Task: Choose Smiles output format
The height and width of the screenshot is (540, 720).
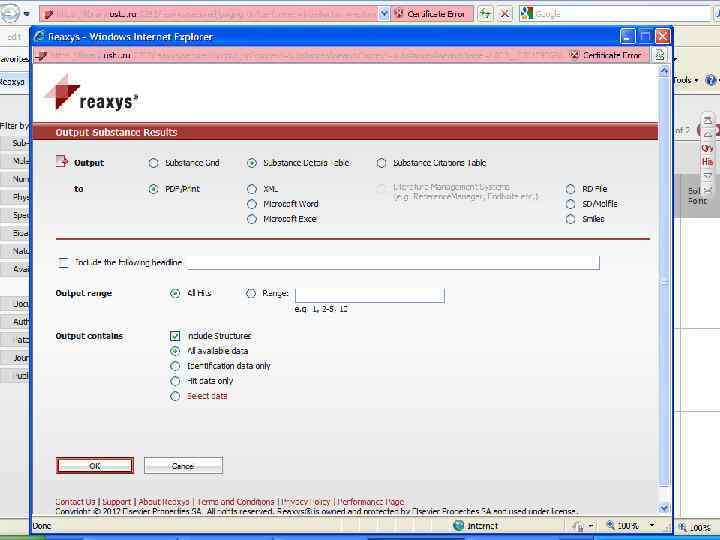Action: [x=570, y=219]
